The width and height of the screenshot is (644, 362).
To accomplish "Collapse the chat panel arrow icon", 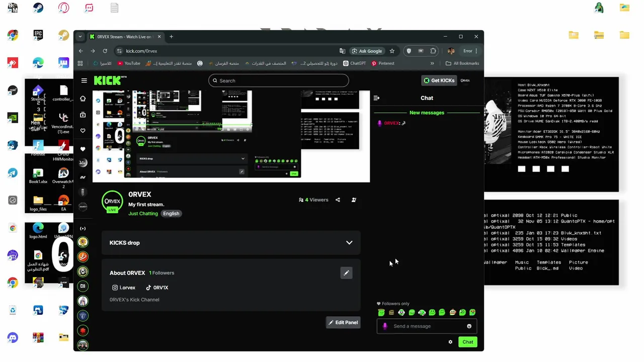I will pyautogui.click(x=376, y=98).
